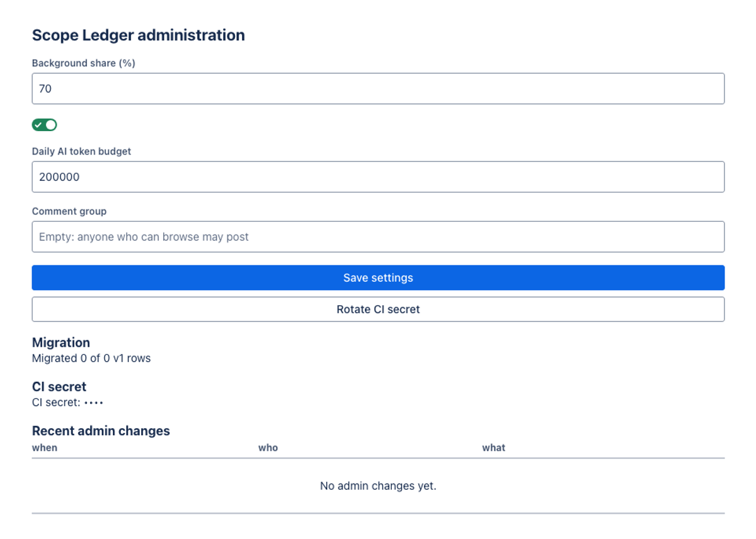The image size is (756, 539).
Task: Click the CI secret section heading
Action: click(x=59, y=386)
